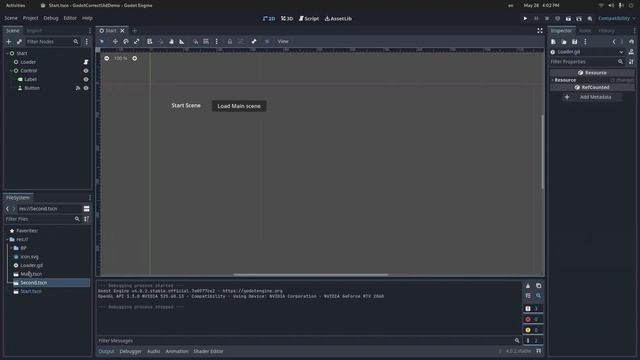Toggle warning messages filter in output
The image size is (640, 360).
point(533,330)
